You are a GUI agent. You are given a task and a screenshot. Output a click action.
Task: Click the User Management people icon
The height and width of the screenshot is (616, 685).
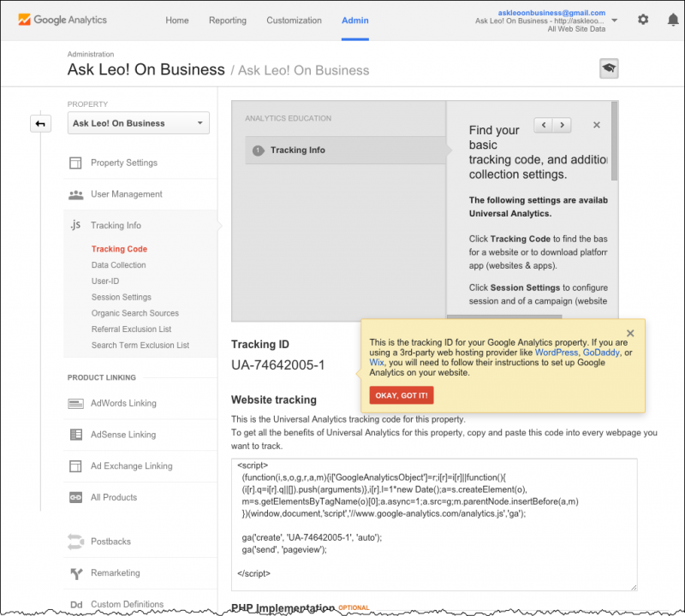[75, 195]
